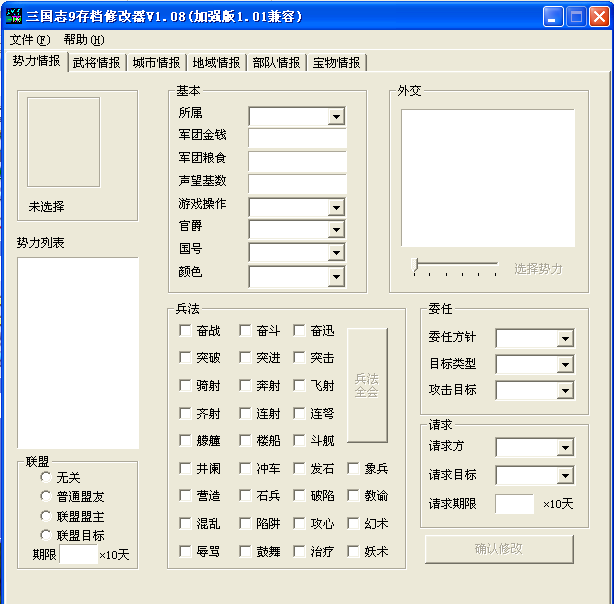The height and width of the screenshot is (604, 614).
Task: Switch to the 部队情报 tab
Action: [276, 63]
